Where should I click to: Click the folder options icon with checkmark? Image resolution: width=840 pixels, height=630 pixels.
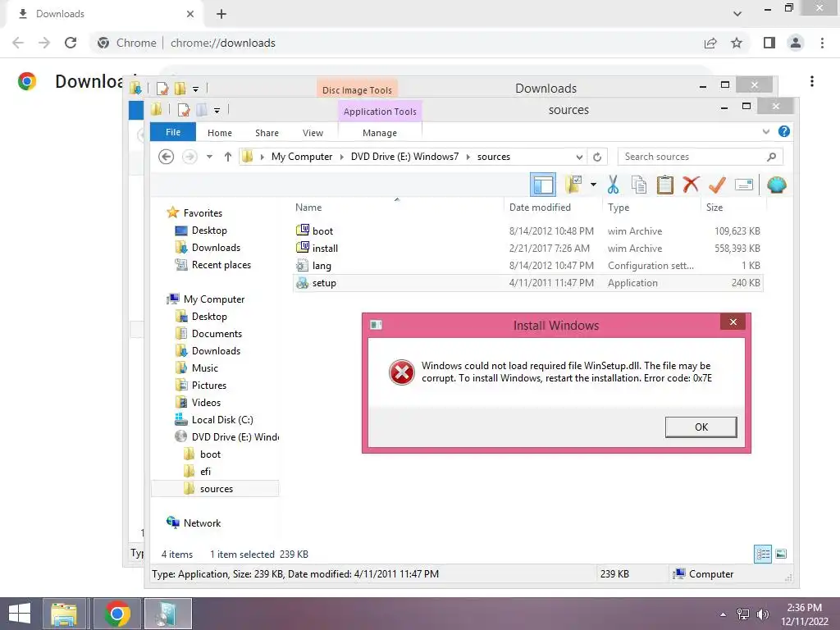(x=573, y=185)
